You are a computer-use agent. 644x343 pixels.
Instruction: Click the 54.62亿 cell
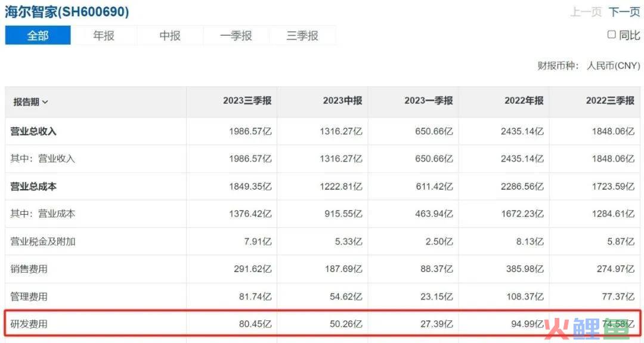tap(346, 296)
